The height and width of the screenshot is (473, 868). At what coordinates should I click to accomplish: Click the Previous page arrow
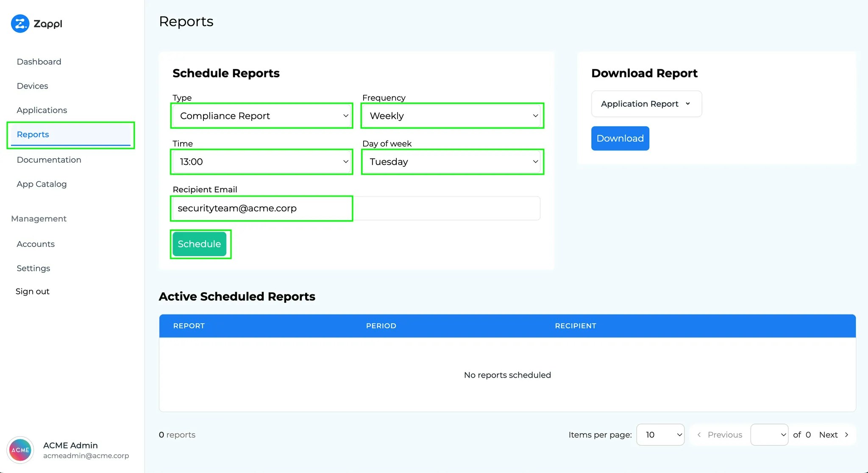699,435
